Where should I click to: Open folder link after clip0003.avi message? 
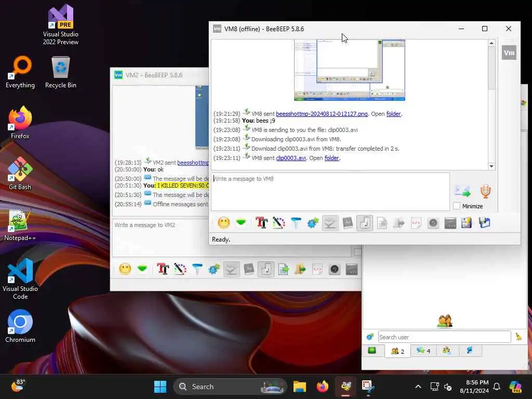click(x=332, y=158)
